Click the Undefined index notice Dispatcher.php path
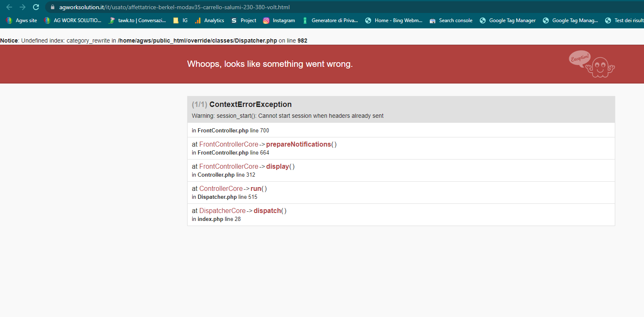This screenshot has width=644, height=317. point(197,41)
